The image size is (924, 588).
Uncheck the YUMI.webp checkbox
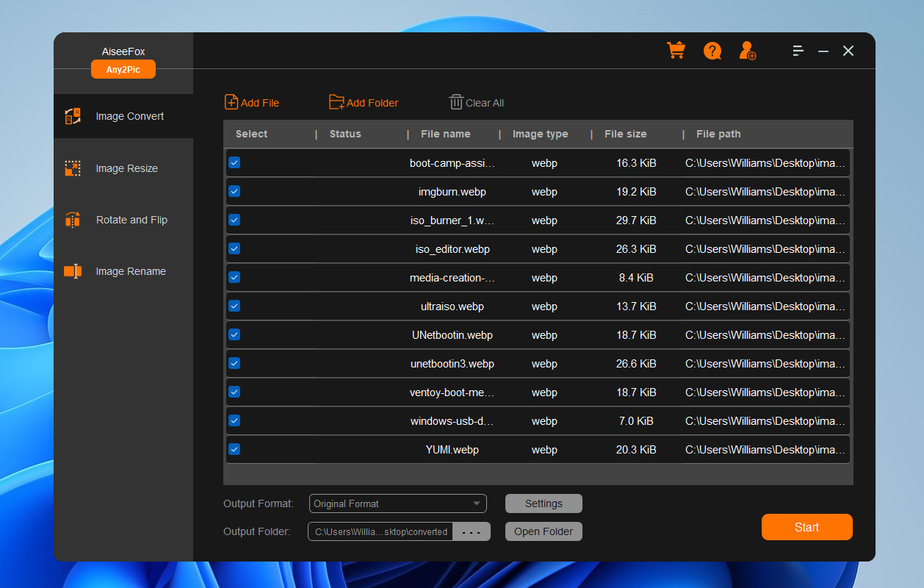pyautogui.click(x=234, y=449)
